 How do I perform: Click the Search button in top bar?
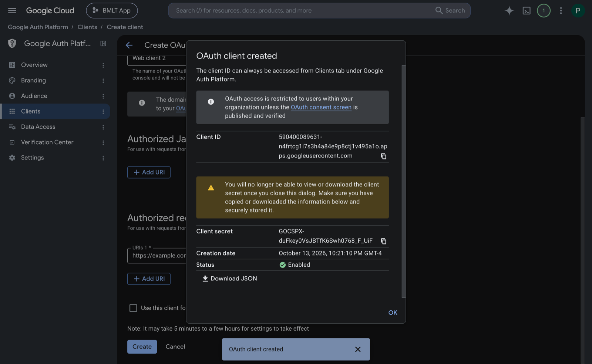coord(450,11)
